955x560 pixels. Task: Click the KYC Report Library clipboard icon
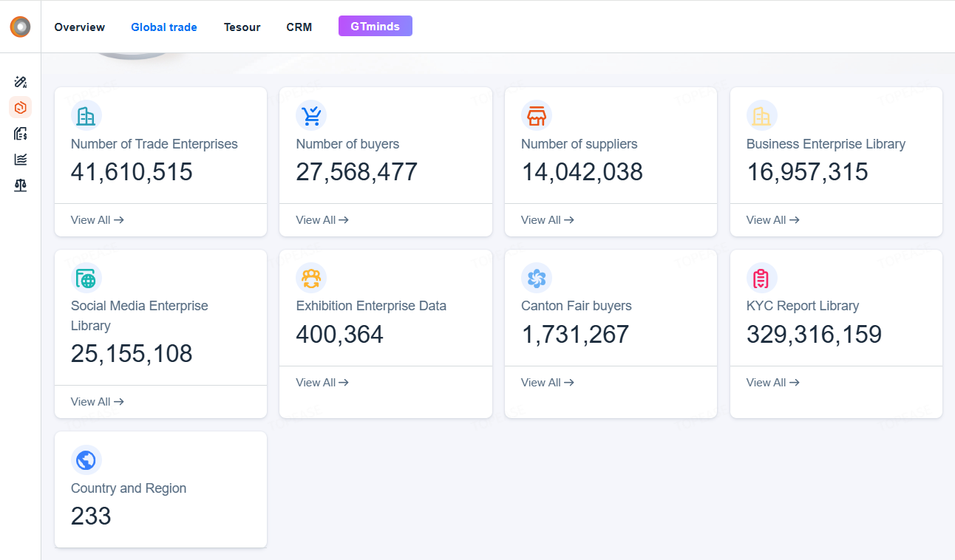pyautogui.click(x=762, y=278)
